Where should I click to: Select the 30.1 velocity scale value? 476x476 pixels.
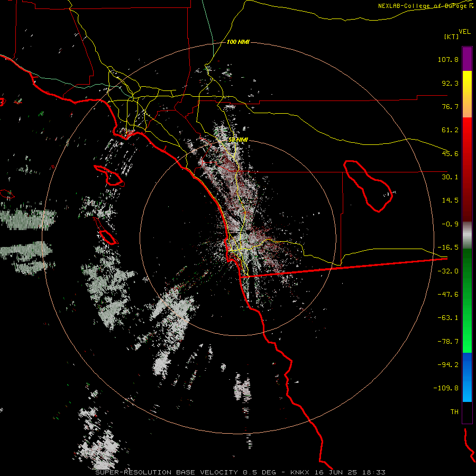pyautogui.click(x=450, y=177)
